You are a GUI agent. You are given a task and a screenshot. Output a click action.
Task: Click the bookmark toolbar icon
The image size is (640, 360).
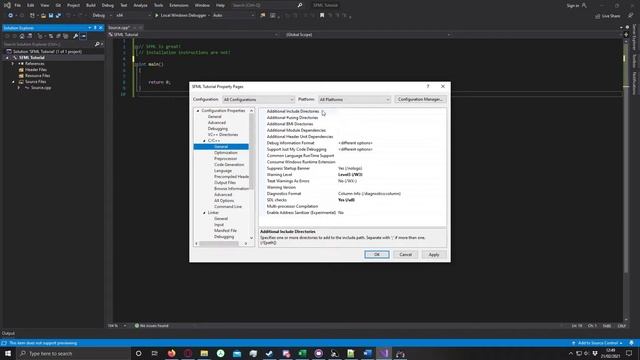coord(322,16)
